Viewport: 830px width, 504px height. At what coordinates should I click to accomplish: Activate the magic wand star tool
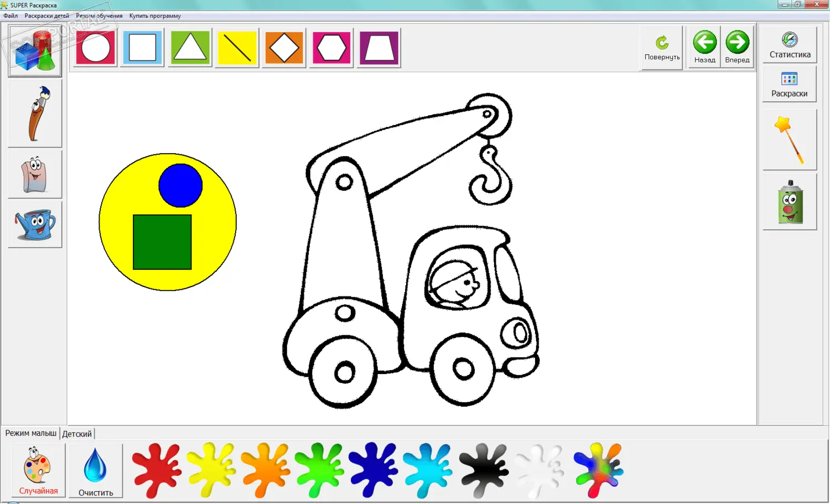coord(790,140)
